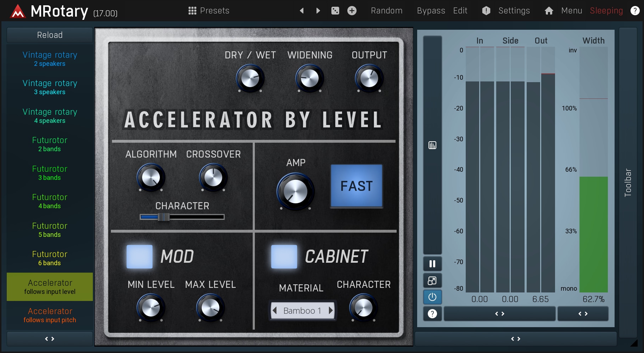Toggle the meter power button
This screenshot has width=644, height=353.
pos(432,297)
